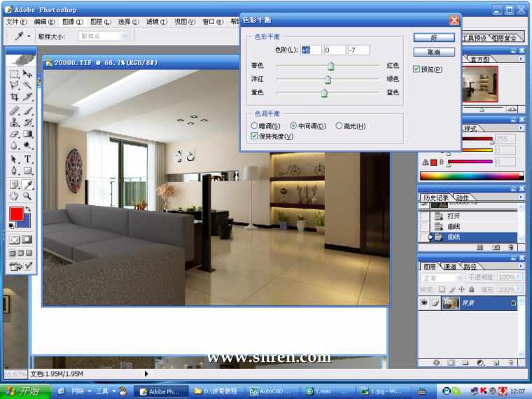This screenshot has width=532, height=399.
Task: Select the History Brush tool
Action: (27, 122)
